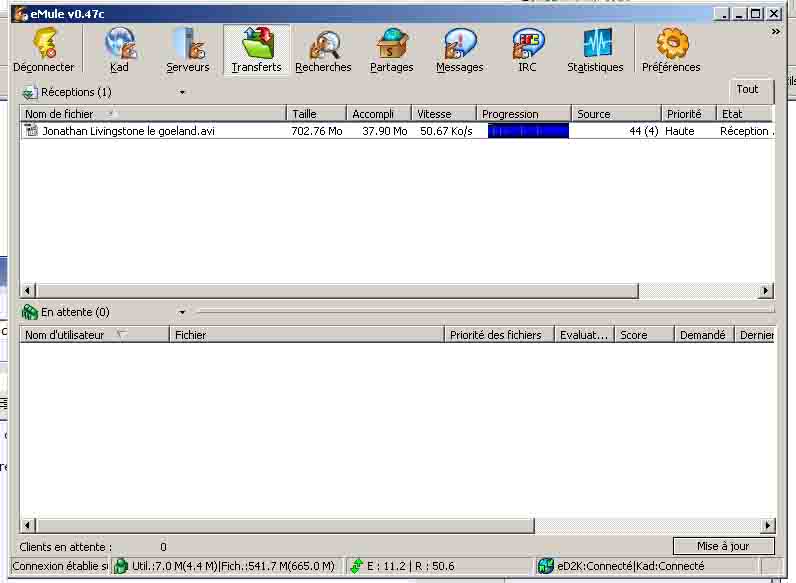Click the up/down transfer arrows status icon
The width and height of the screenshot is (796, 583).
(x=357, y=566)
